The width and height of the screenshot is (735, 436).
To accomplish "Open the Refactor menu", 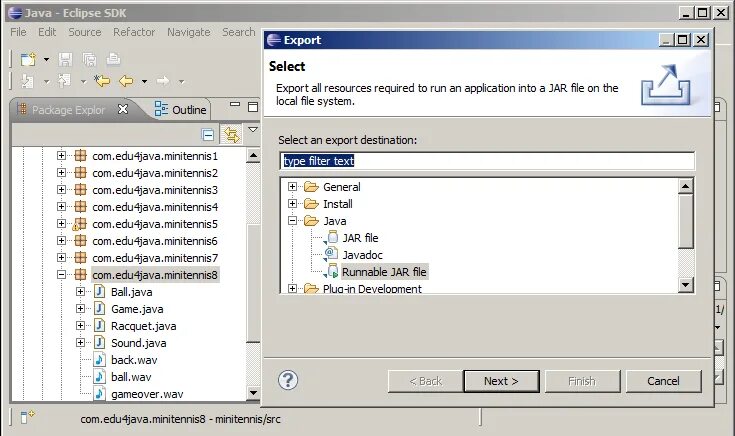I will click(x=134, y=32).
